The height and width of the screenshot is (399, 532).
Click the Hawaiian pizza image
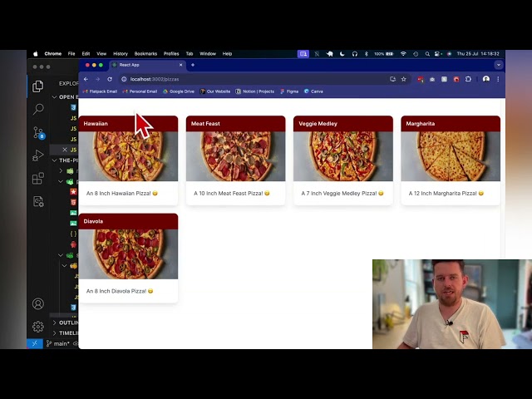pyautogui.click(x=128, y=156)
